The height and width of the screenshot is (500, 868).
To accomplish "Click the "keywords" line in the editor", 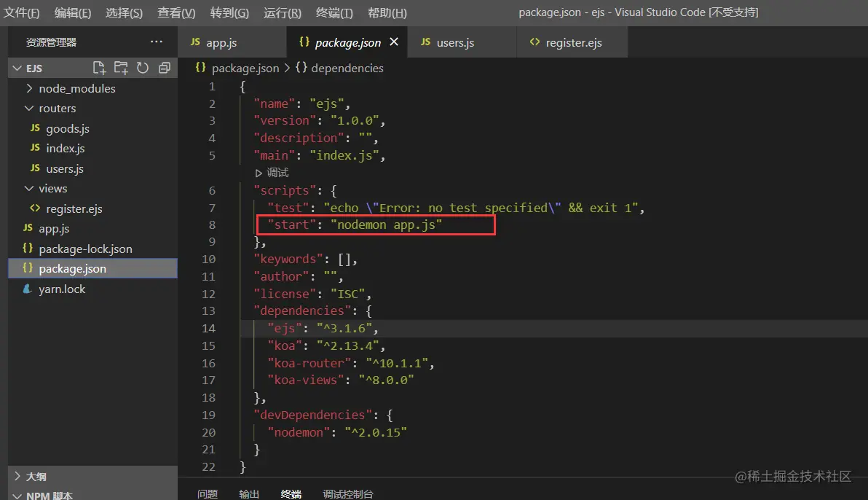I will [306, 259].
